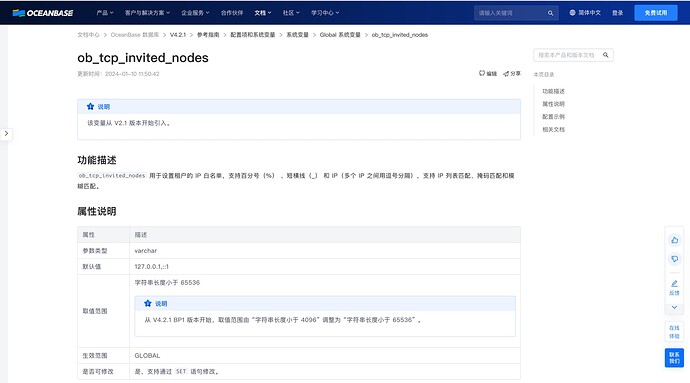Click the comment bubble icon
Viewport: 690px width, 383px height.
(675, 259)
